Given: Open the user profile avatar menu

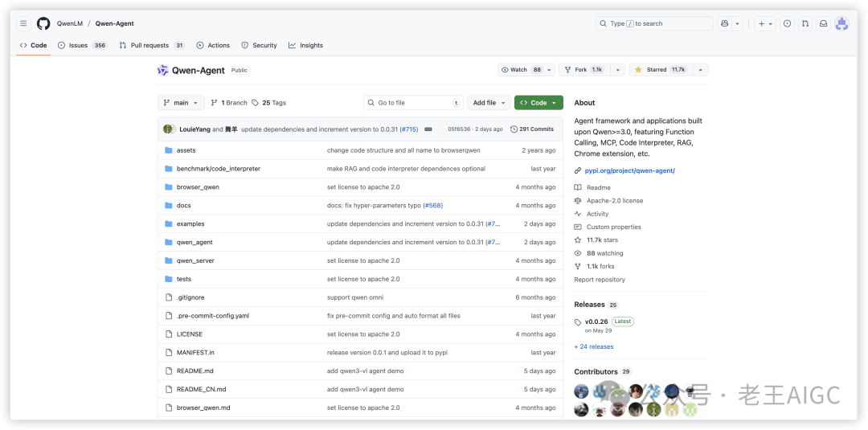Looking at the screenshot, I should pyautogui.click(x=842, y=24).
